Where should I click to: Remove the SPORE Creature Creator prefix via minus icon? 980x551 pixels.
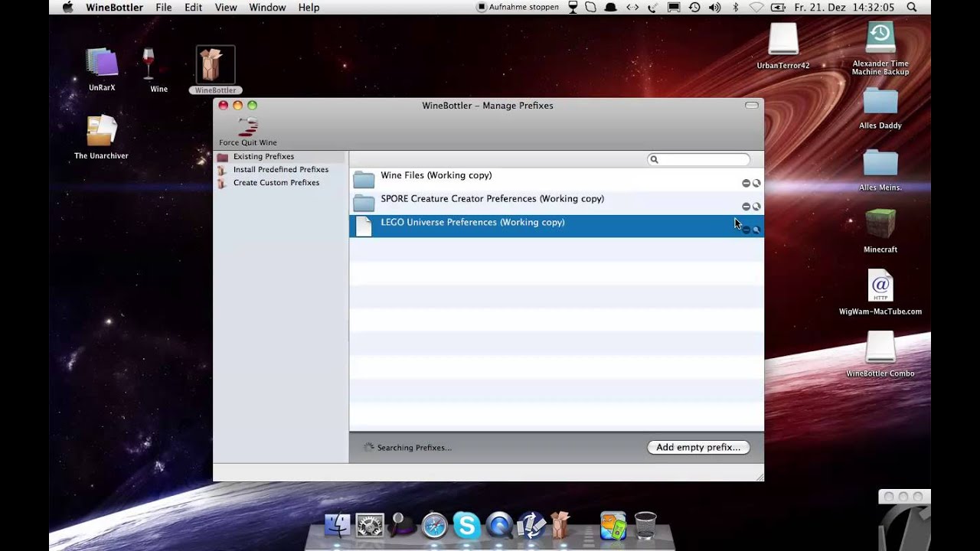tap(746, 207)
